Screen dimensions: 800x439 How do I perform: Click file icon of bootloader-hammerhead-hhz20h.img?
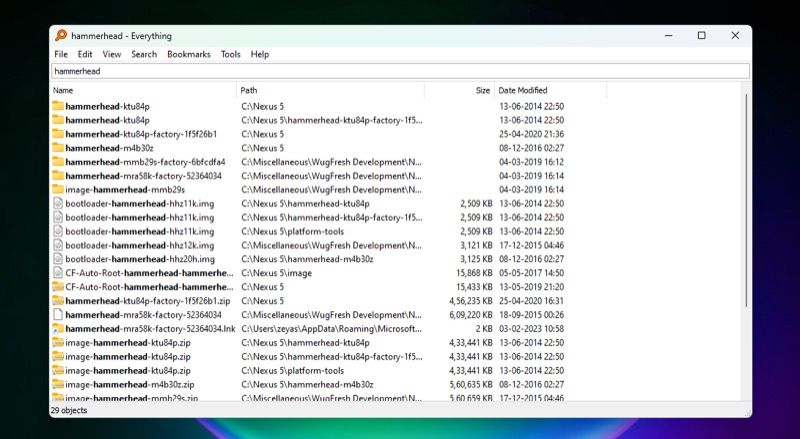58,259
